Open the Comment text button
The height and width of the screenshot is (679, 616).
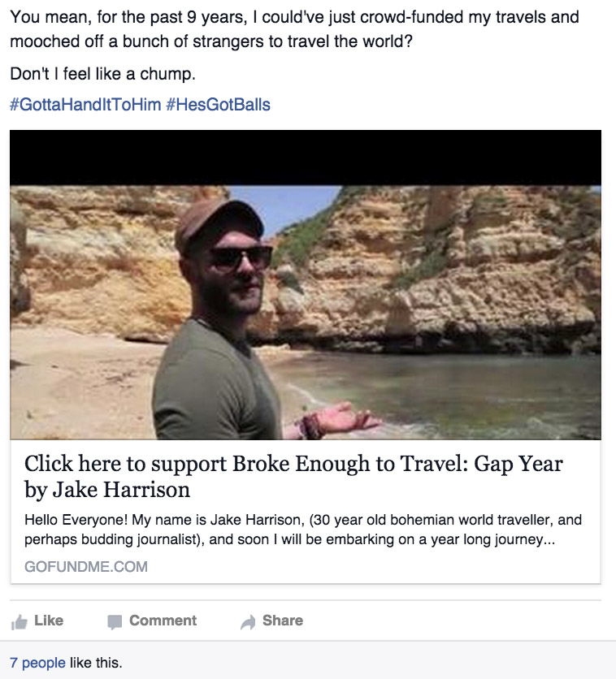(x=163, y=621)
